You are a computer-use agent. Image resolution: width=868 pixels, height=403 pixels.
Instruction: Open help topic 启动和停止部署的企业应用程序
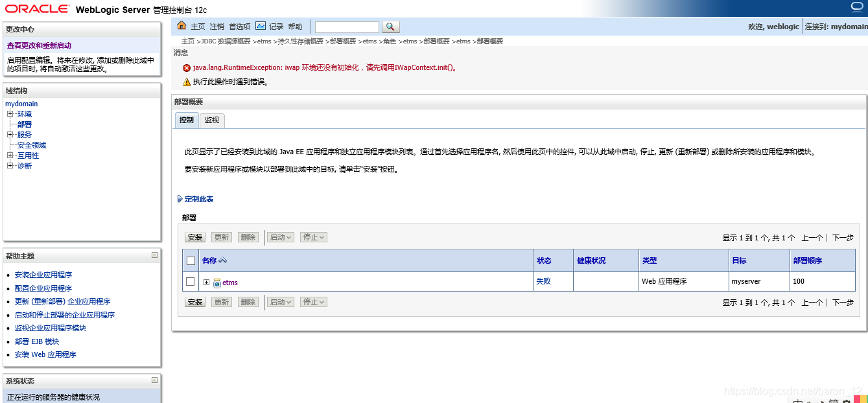(65, 315)
